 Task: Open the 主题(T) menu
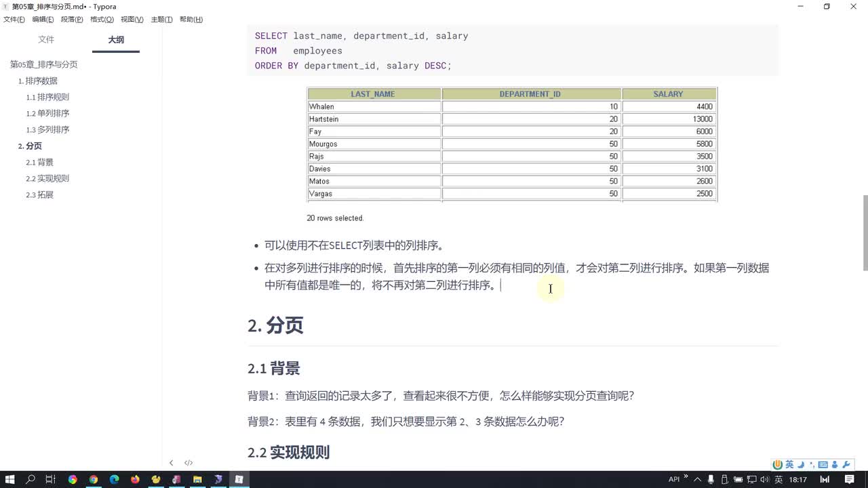tap(161, 19)
